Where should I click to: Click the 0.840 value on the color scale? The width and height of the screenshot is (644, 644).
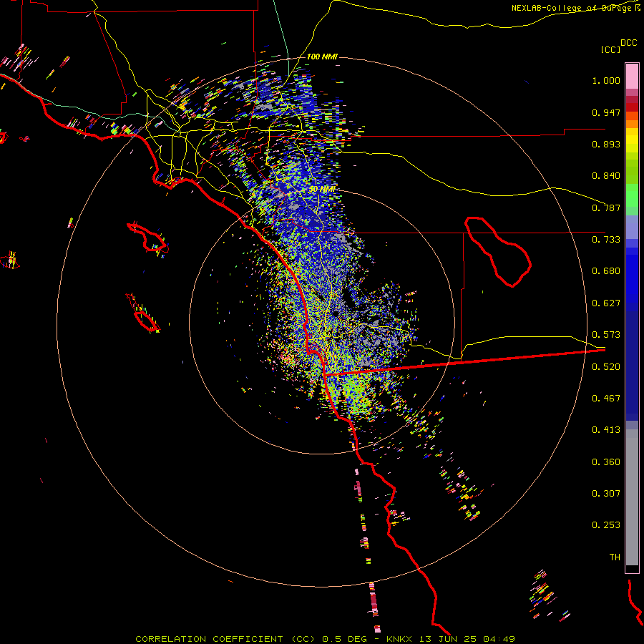click(x=606, y=176)
